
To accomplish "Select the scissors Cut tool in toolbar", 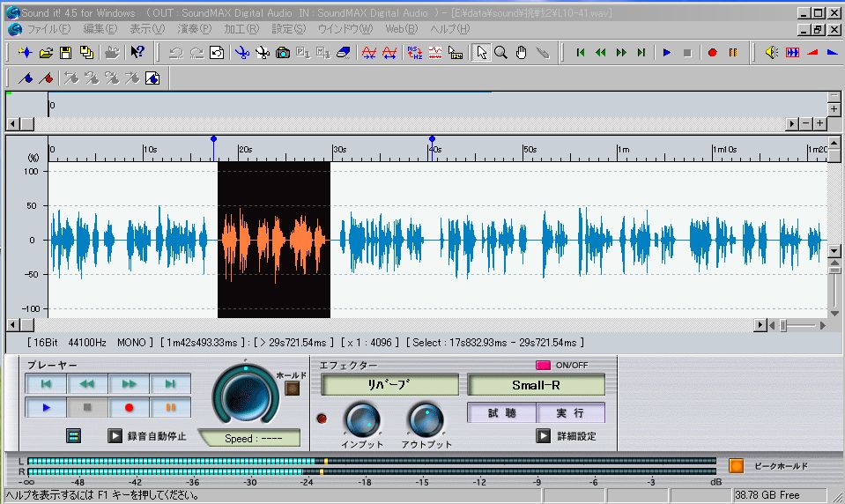I will pos(241,53).
